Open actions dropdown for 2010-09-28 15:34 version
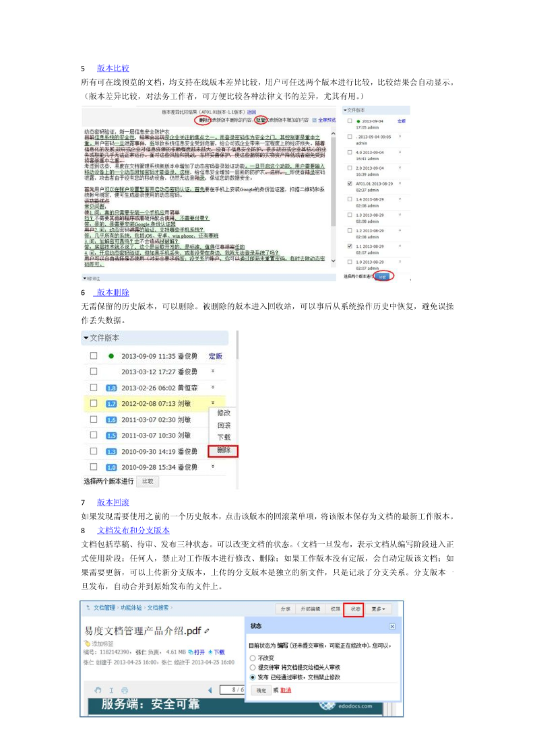Image resolution: width=535 pixels, height=756 pixels. [213, 467]
